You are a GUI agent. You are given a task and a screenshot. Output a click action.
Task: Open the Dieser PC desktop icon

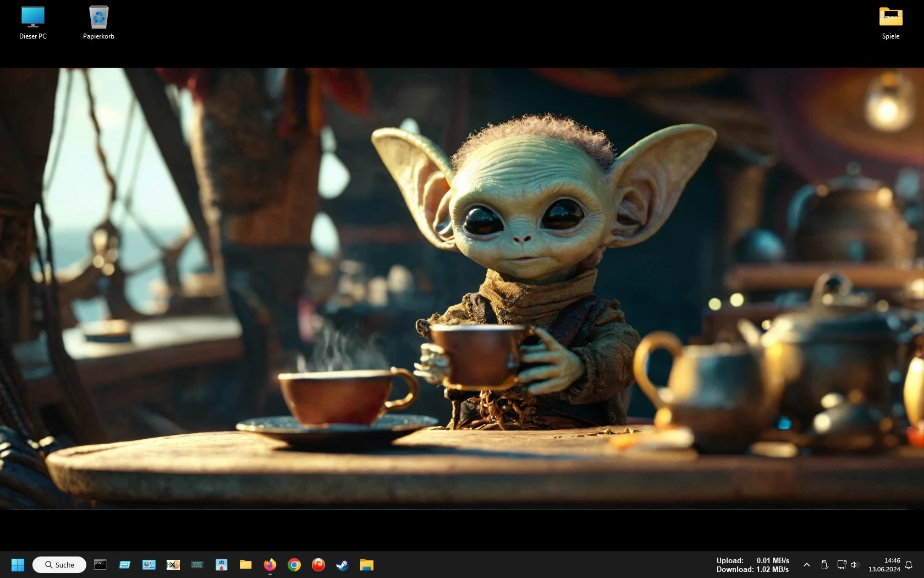pos(33,23)
